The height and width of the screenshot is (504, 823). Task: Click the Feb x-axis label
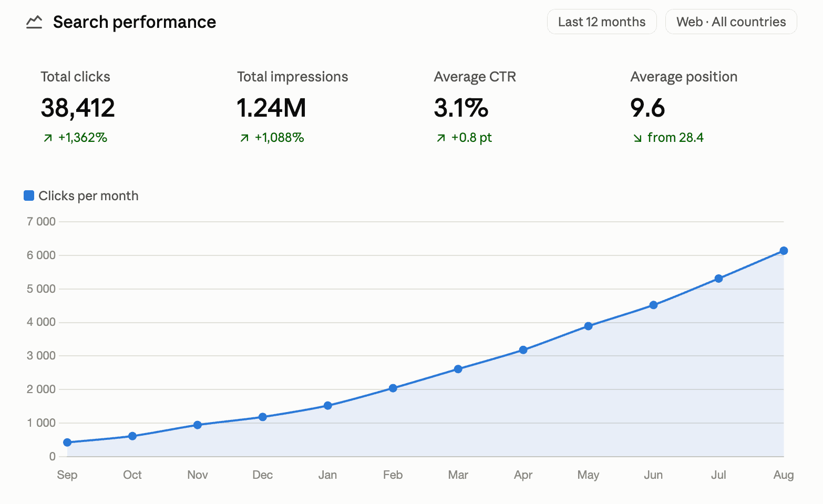point(393,475)
